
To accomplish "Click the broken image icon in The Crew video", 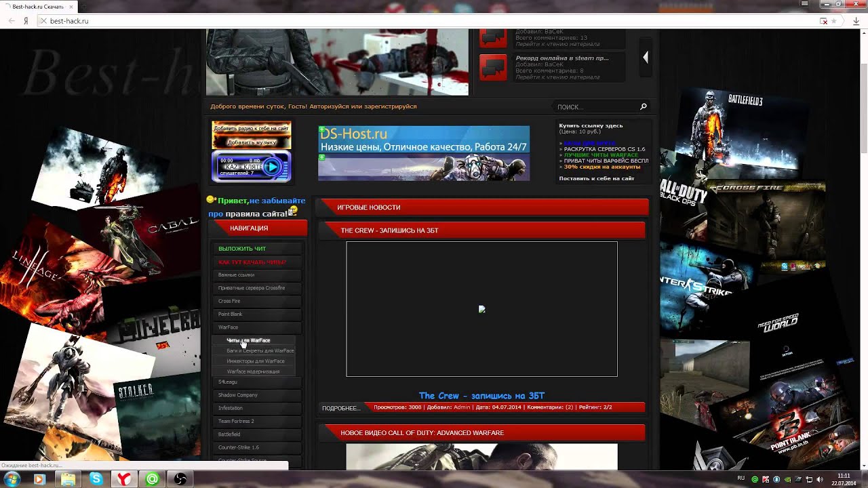I will (x=481, y=309).
